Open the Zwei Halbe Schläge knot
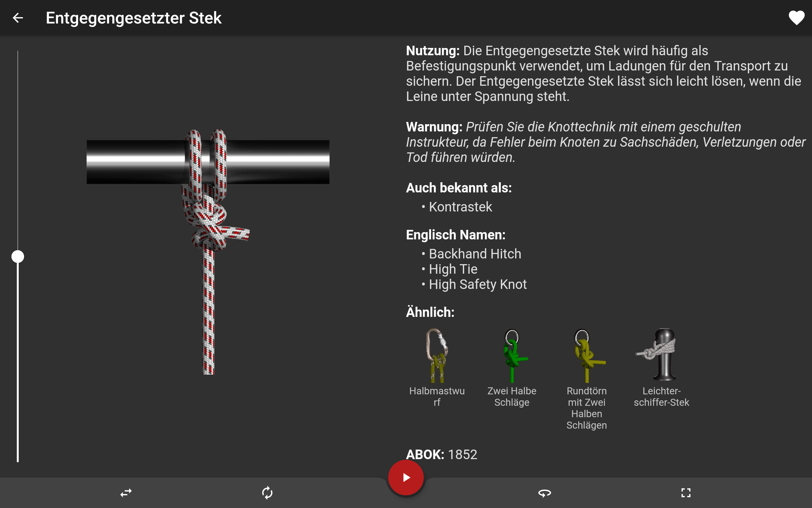The height and width of the screenshot is (508, 812). pos(512,368)
